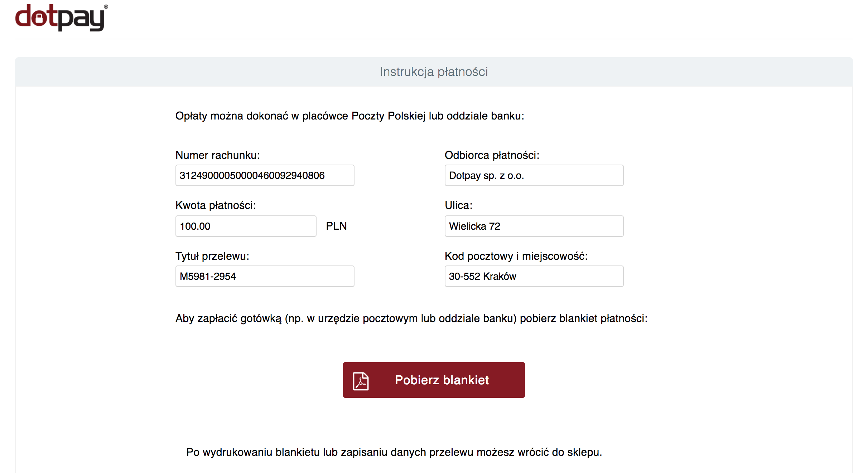Viewport: 868px width, 473px height.
Task: Click the Numer rachunku label
Action: pos(218,155)
